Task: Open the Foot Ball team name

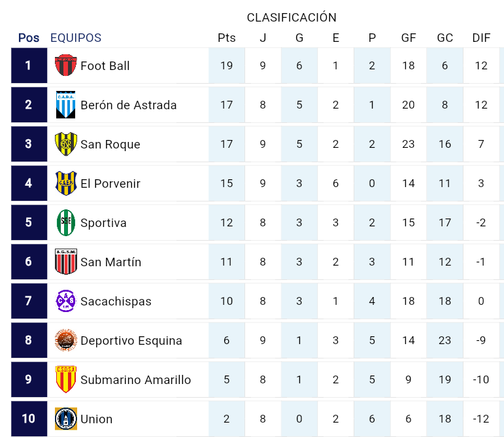Action: [105, 65]
